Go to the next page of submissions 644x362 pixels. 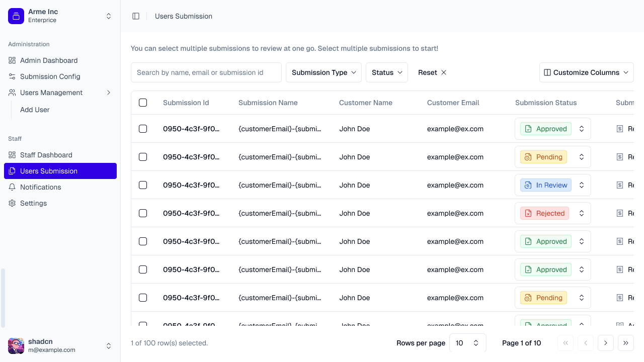(x=606, y=343)
